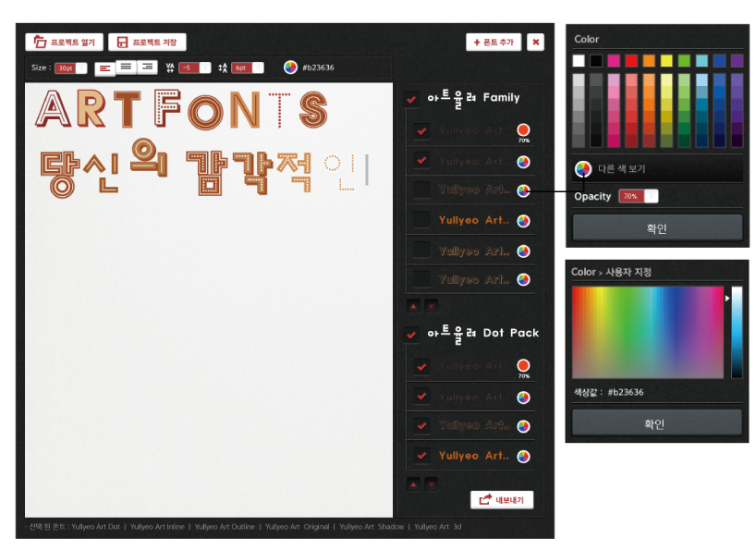Image resolution: width=756 pixels, height=551 pixels.
Task: Click the move up arrow under 아트율려 Family list
Action: coord(413,305)
